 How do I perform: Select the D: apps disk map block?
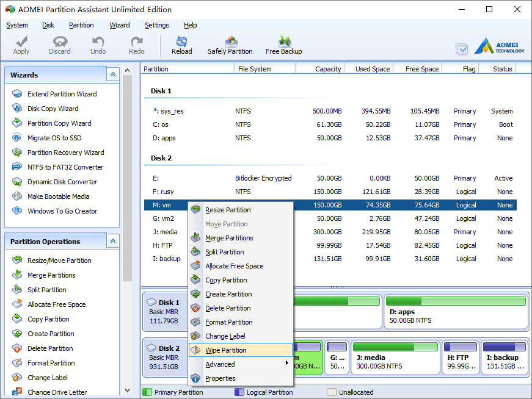click(456, 312)
